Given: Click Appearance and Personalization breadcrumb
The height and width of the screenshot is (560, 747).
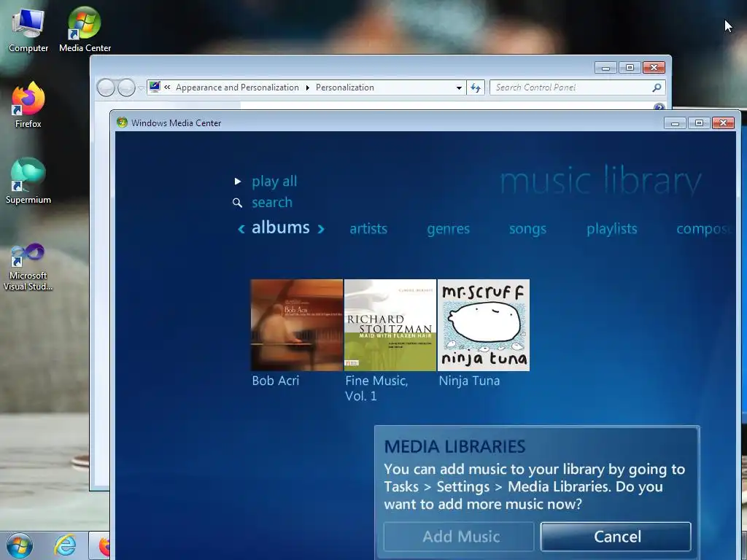Looking at the screenshot, I should (237, 87).
